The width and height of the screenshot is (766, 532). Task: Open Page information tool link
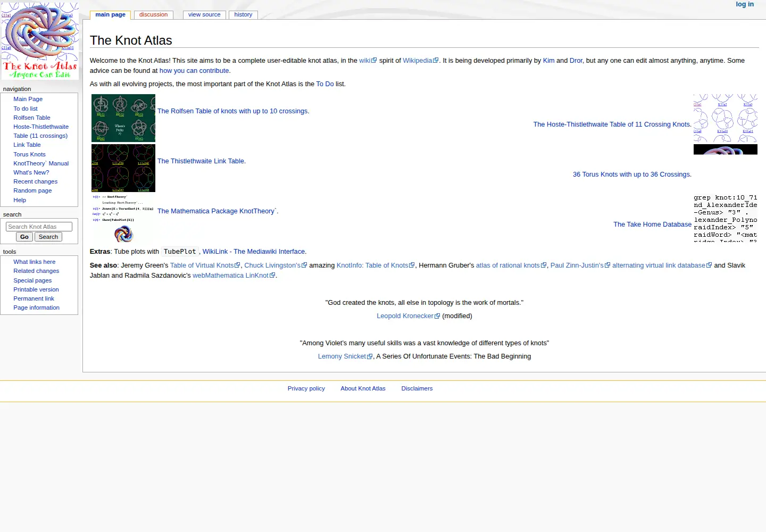pyautogui.click(x=36, y=307)
